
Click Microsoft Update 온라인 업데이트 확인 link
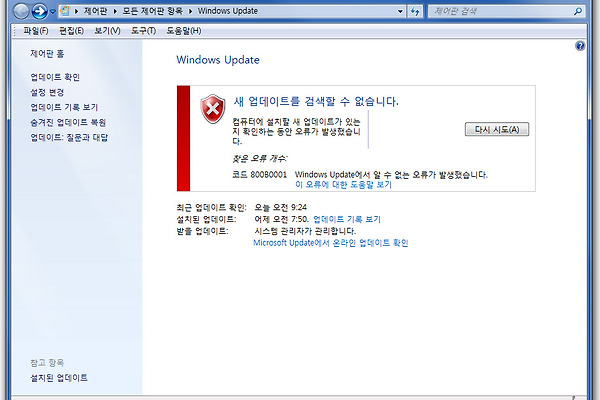pyautogui.click(x=330, y=242)
